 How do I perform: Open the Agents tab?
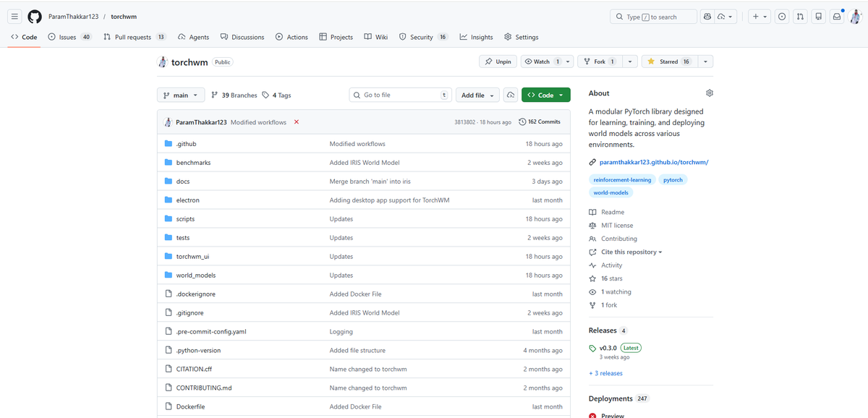click(193, 37)
